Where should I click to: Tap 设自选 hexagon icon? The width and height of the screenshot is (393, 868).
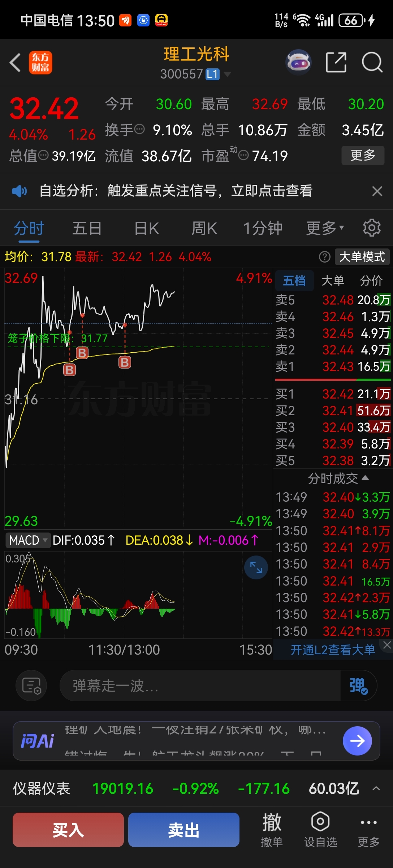[320, 829]
